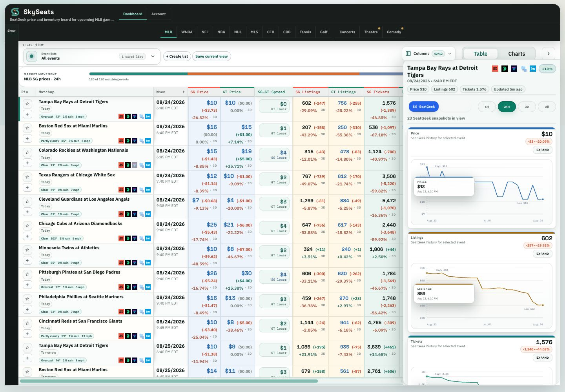Expand the Tickets history chart
This screenshot has height=392, width=565.
click(x=543, y=358)
